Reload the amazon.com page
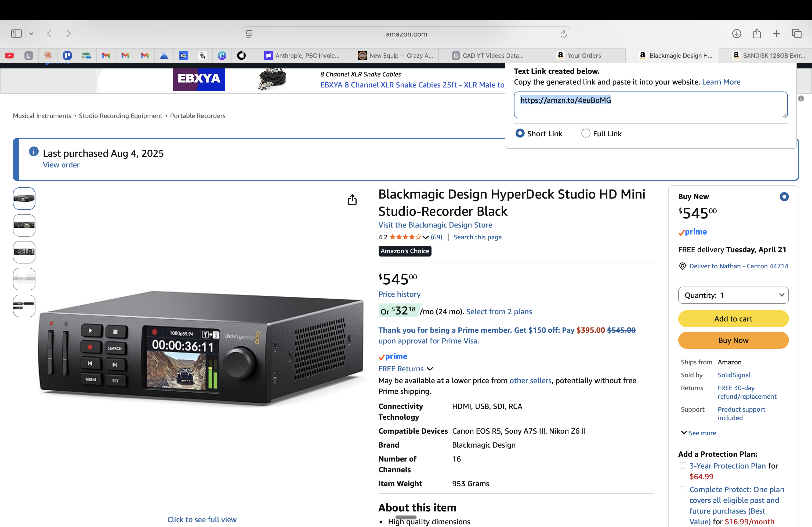Image resolution: width=812 pixels, height=527 pixels. 563,34
